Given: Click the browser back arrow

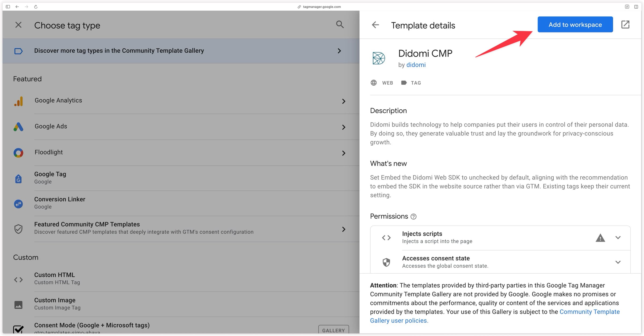Looking at the screenshot, I should 17,7.
